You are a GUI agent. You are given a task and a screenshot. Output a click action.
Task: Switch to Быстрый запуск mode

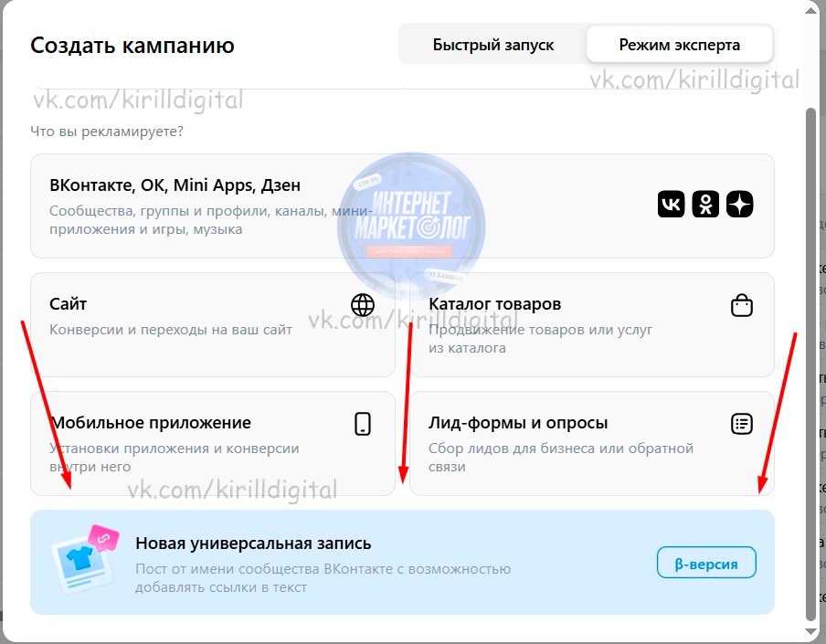(492, 45)
